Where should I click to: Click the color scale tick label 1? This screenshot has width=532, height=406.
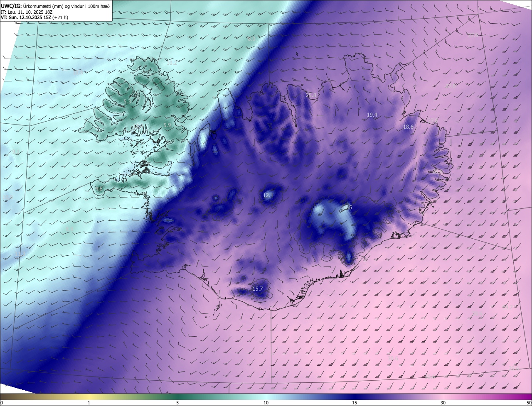(x=89, y=403)
